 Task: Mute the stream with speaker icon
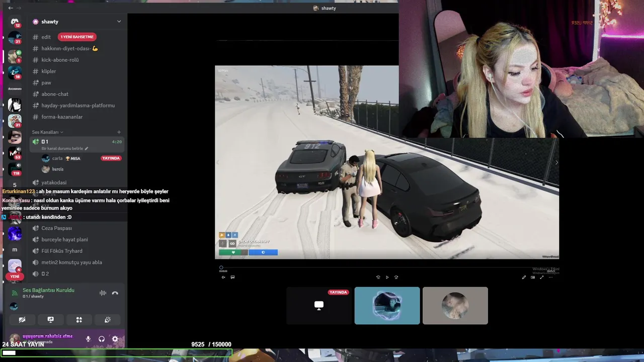(x=223, y=277)
